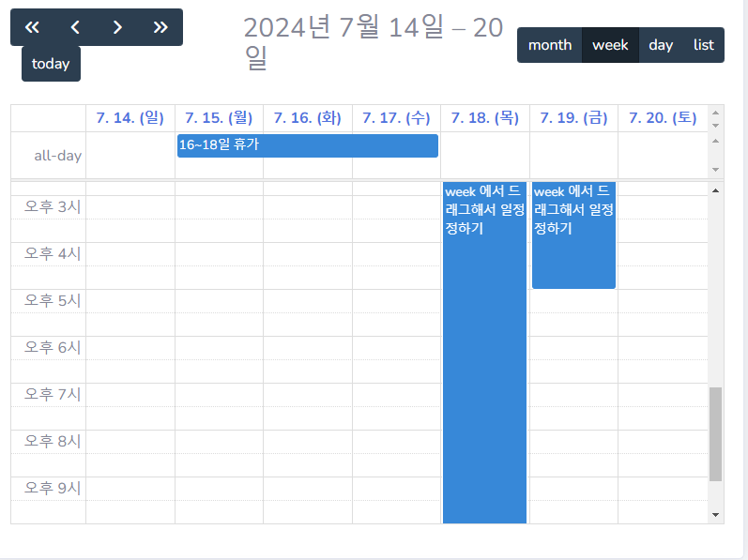Click the 2024년 7월 14일 – 20일 title

[x=373, y=42]
